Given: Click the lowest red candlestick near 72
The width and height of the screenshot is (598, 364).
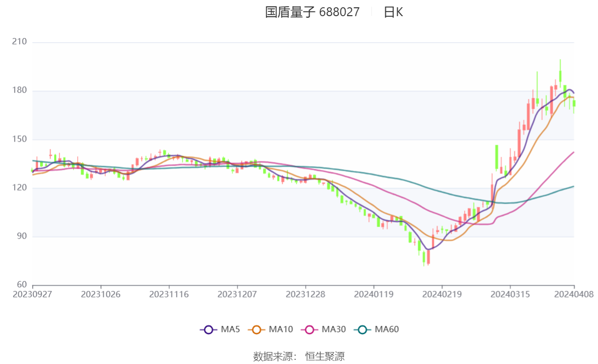Looking at the screenshot, I should [x=428, y=257].
